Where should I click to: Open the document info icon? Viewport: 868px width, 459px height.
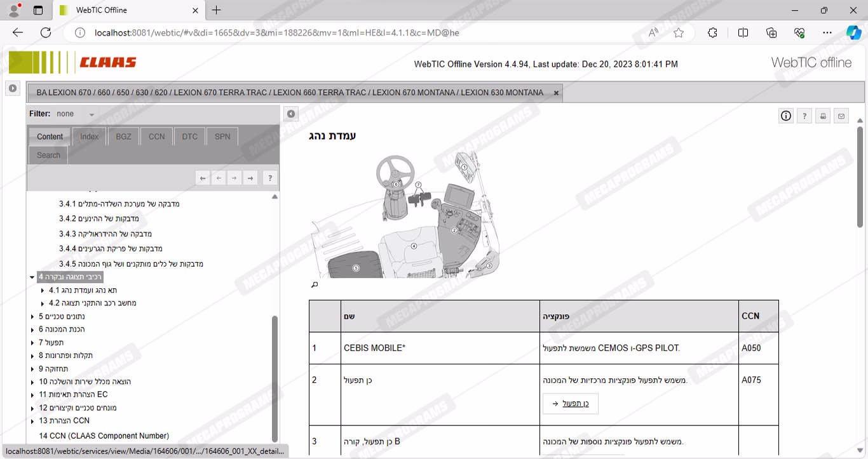click(x=786, y=116)
